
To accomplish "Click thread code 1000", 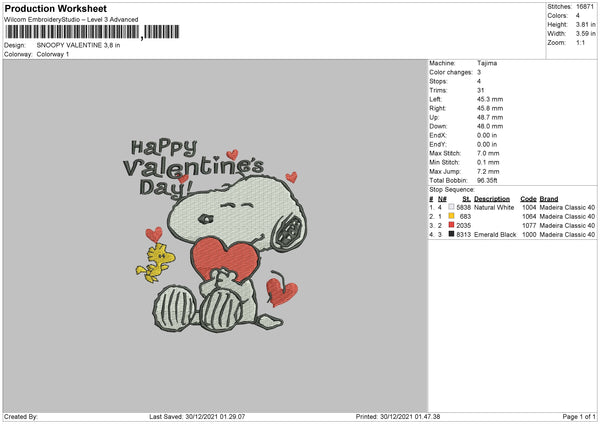I will coord(529,234).
